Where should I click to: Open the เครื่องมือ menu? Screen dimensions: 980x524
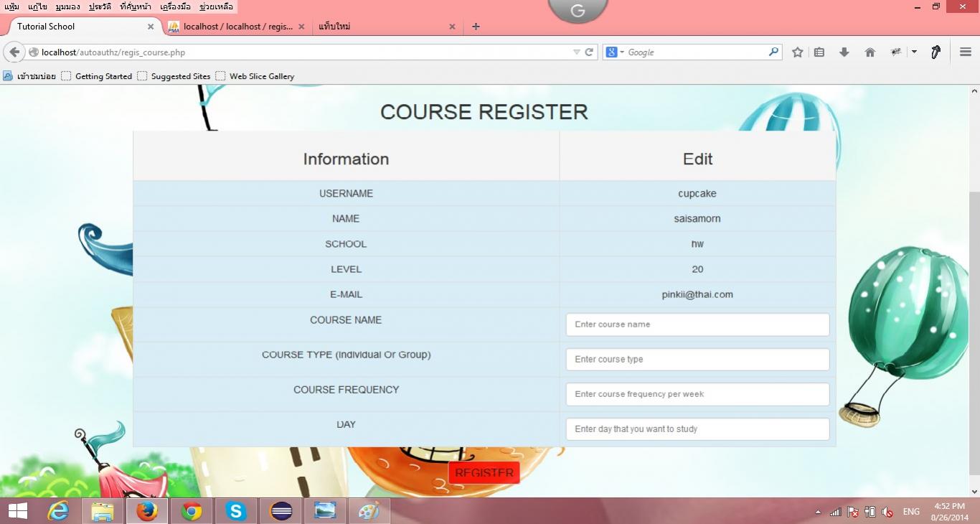coord(176,6)
